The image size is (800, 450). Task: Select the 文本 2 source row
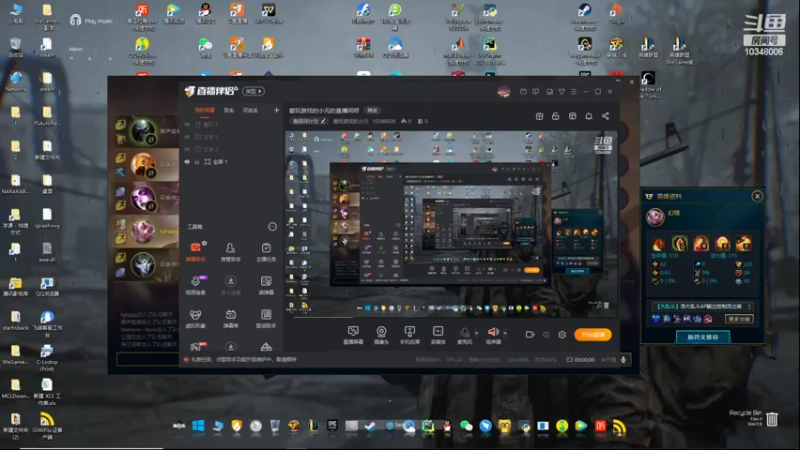(232, 149)
